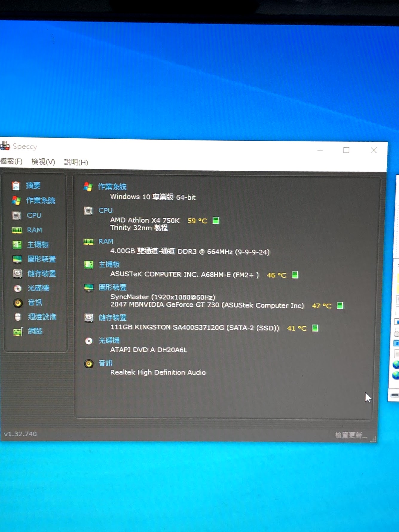The width and height of the screenshot is (399, 532).
Task: Click the Speccy app icon in title bar
Action: 5,146
